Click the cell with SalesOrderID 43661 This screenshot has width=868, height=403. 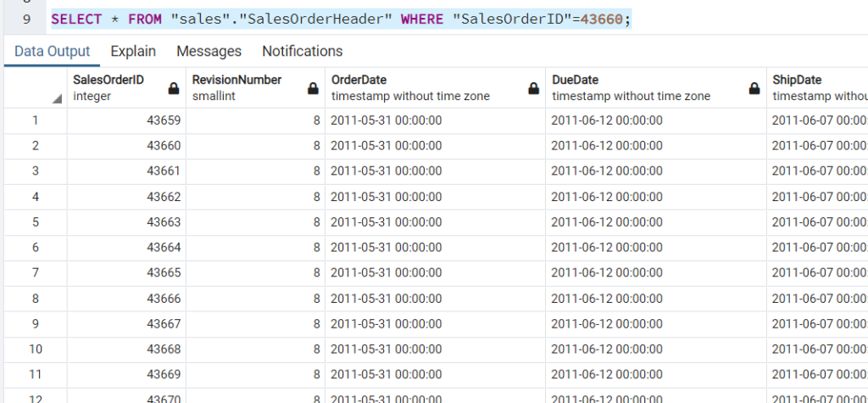click(127, 171)
